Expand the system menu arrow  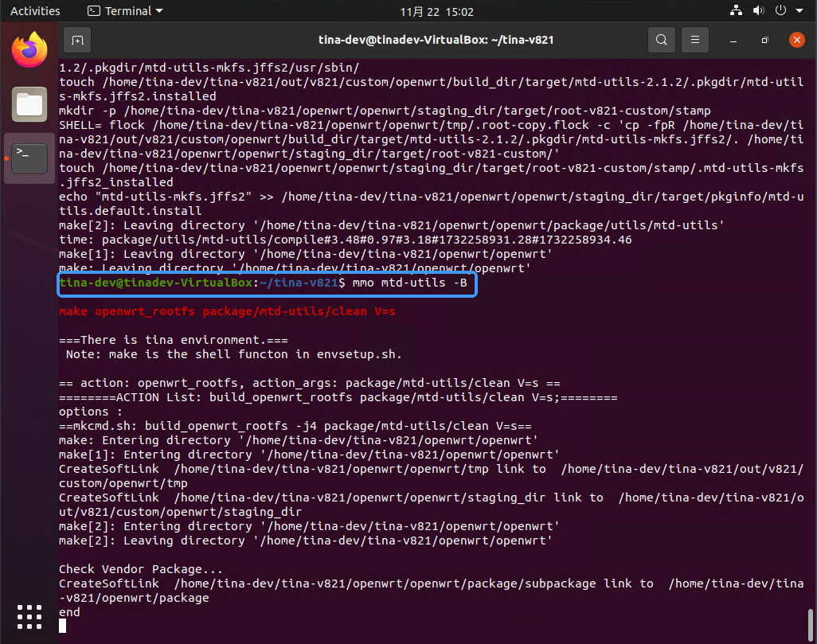coord(799,11)
